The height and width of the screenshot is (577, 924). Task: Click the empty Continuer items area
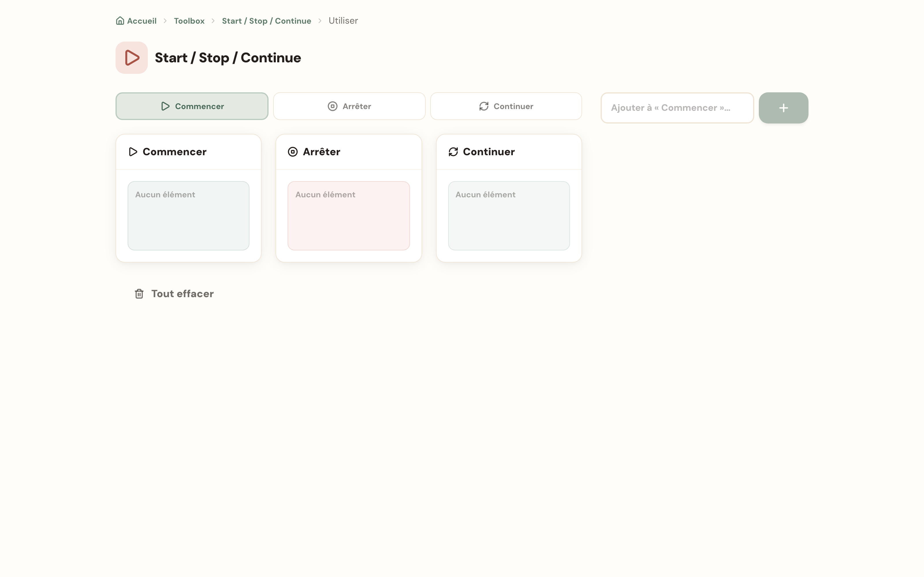[x=508, y=216]
